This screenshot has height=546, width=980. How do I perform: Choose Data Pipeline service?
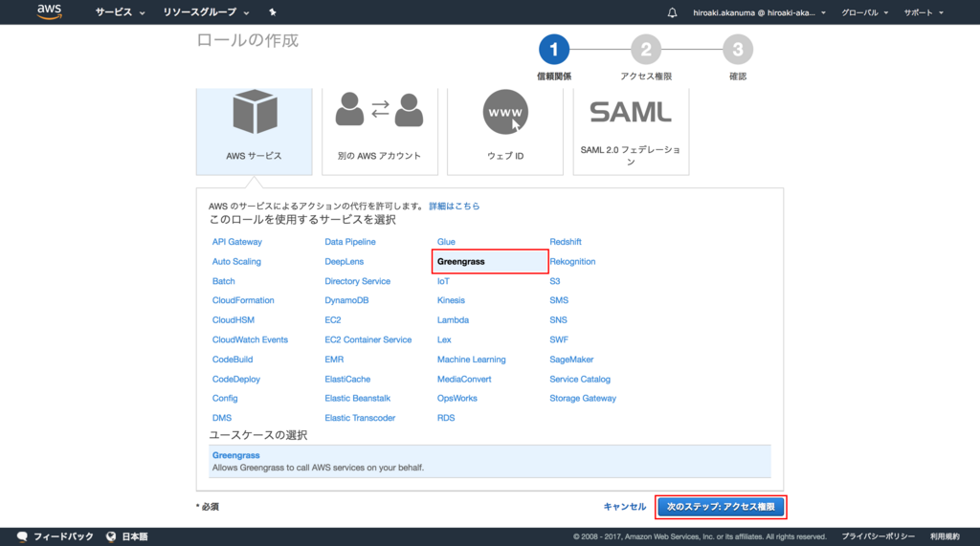click(x=350, y=242)
